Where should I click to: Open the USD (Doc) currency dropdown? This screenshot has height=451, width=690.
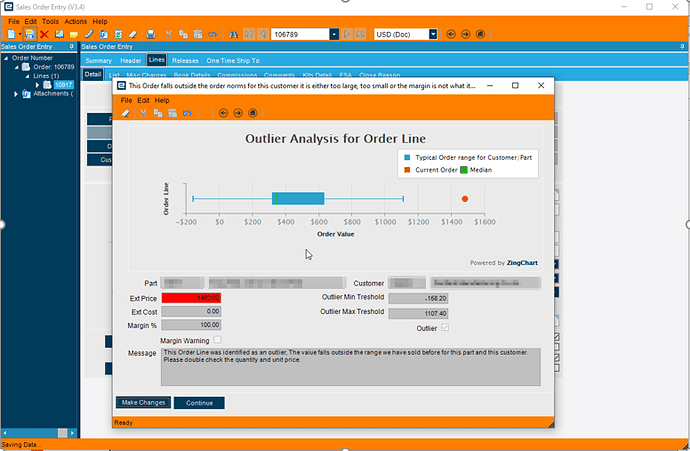pyautogui.click(x=433, y=34)
